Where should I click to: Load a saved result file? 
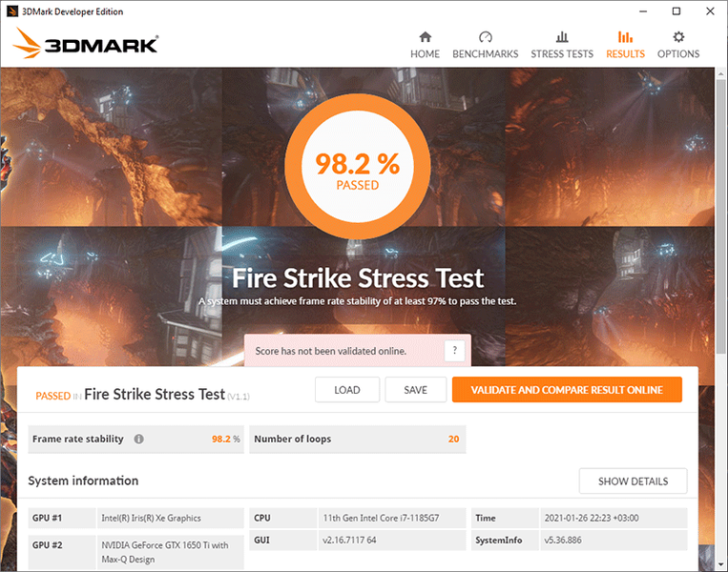point(347,390)
